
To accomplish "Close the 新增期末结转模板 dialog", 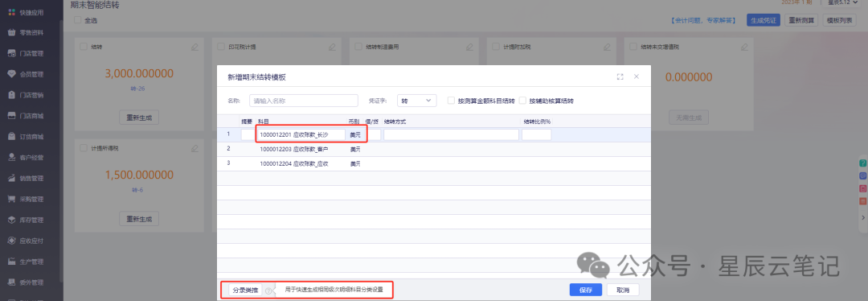I will coord(637,77).
